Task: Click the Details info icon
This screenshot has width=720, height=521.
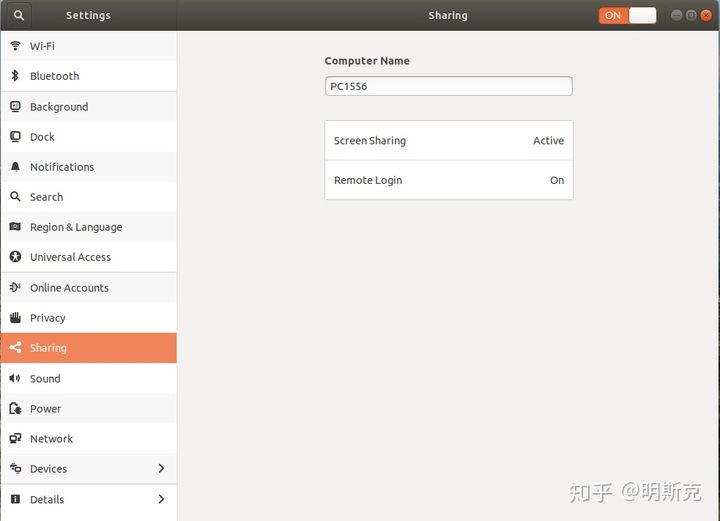Action: coord(15,499)
